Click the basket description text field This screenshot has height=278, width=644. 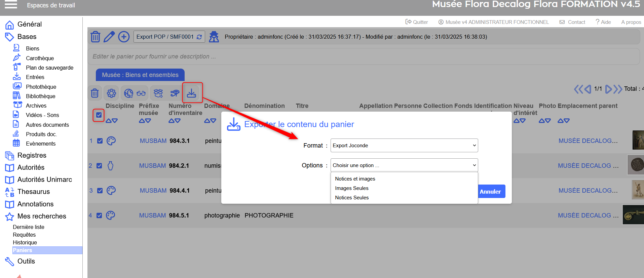363,56
